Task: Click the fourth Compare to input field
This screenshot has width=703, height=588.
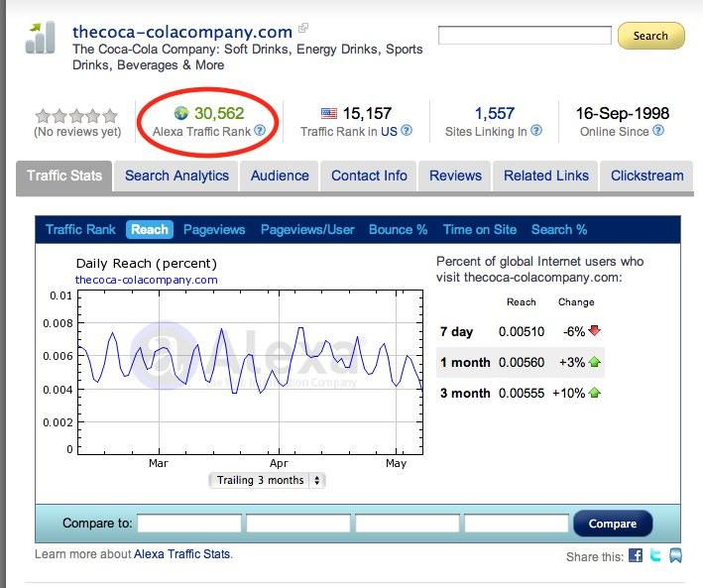Action: [517, 524]
